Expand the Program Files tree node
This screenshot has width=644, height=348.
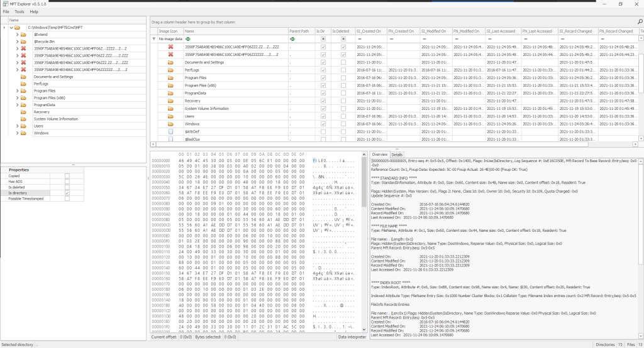(x=17, y=90)
